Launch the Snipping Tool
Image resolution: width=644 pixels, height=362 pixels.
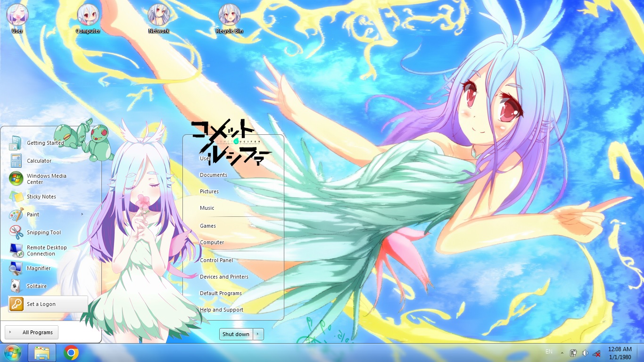coord(48,232)
